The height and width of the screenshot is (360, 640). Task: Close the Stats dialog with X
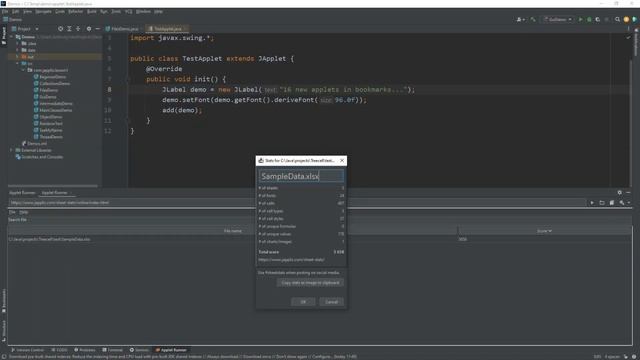point(342,160)
